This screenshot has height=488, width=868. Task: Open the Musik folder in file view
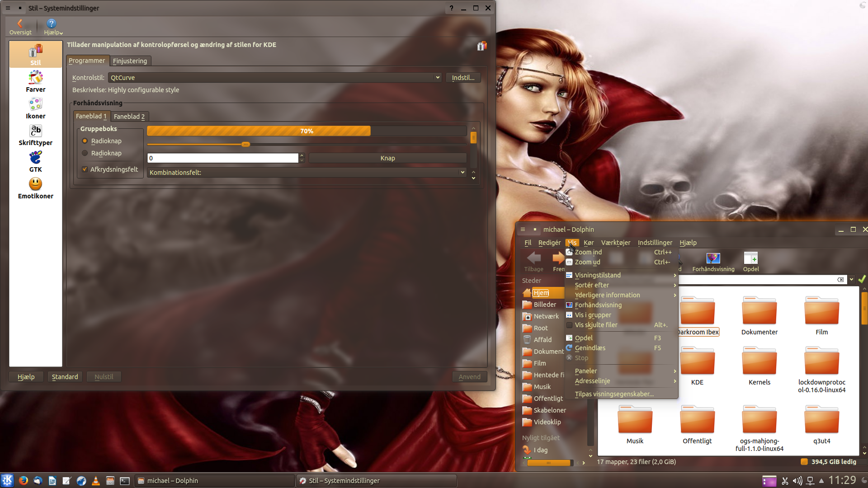[x=635, y=424]
